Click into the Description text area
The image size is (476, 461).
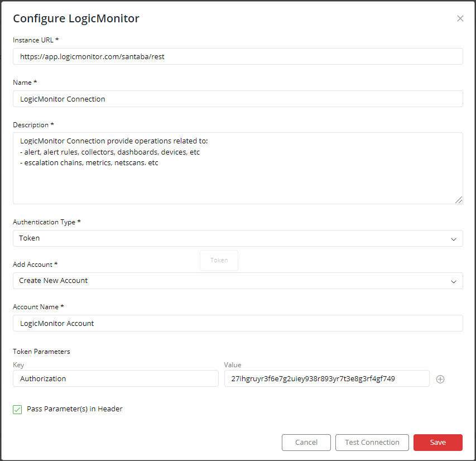point(238,168)
